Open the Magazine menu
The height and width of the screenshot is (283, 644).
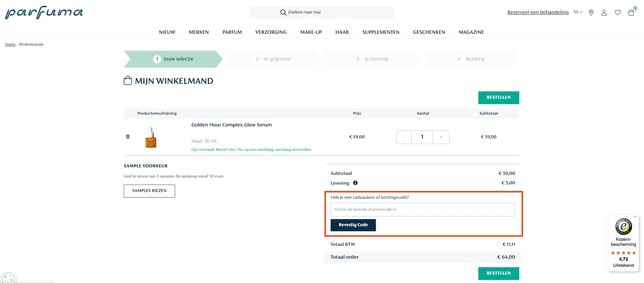pos(471,32)
